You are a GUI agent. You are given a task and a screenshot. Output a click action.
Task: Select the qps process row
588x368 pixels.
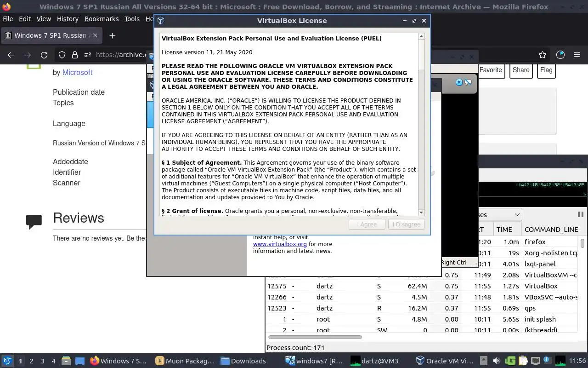[421, 308]
